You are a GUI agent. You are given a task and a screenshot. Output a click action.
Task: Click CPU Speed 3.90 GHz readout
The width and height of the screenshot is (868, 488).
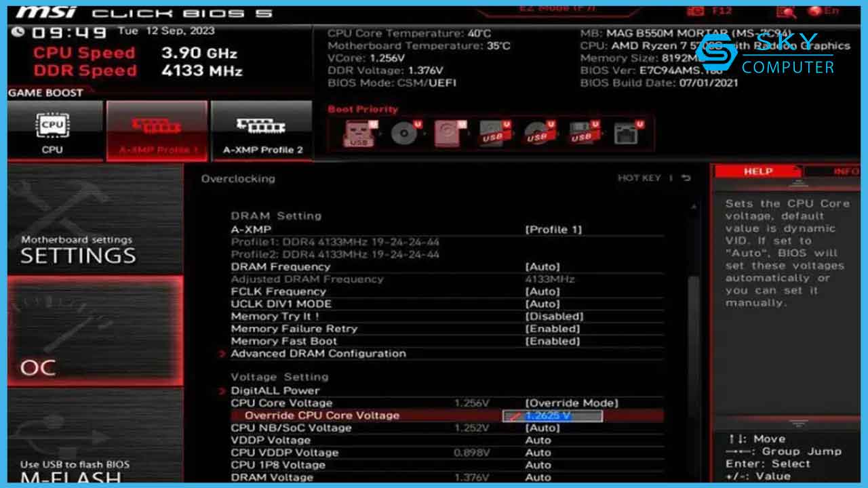point(136,53)
